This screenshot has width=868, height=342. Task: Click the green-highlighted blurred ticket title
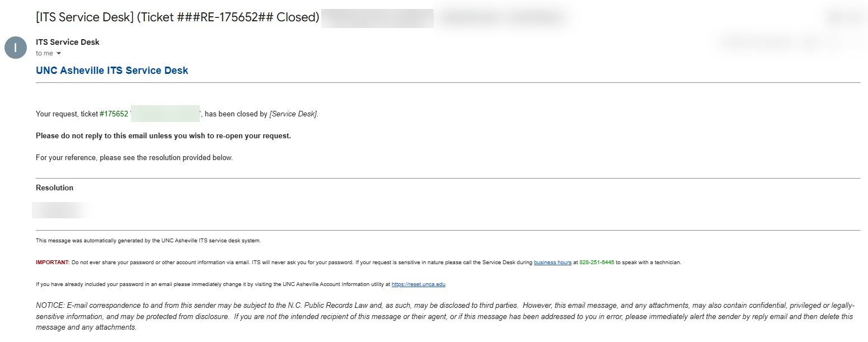pyautogui.click(x=165, y=114)
